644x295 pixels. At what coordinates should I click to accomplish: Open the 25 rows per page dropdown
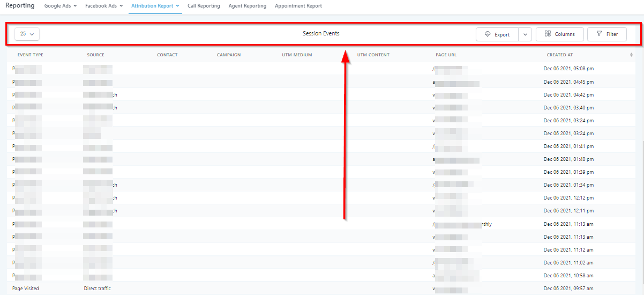tap(27, 34)
